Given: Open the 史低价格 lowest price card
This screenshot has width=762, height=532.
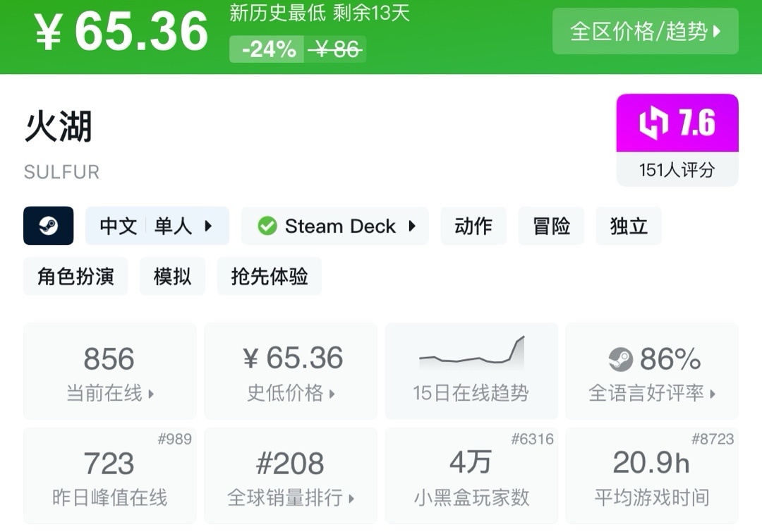Looking at the screenshot, I should [x=291, y=372].
